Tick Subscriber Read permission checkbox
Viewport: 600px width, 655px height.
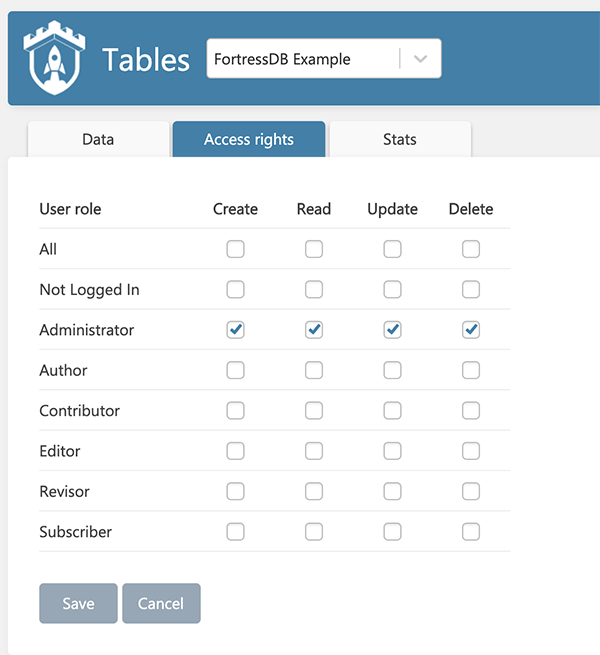(314, 532)
